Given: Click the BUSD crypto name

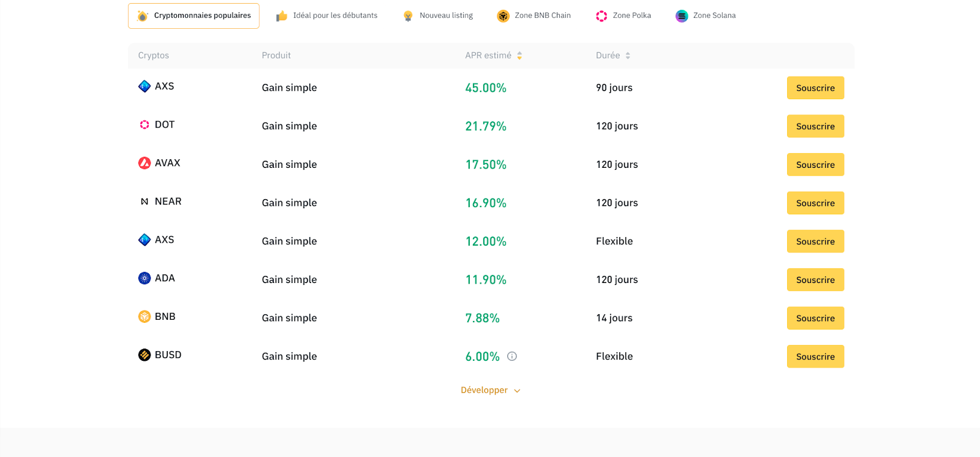Looking at the screenshot, I should [168, 355].
